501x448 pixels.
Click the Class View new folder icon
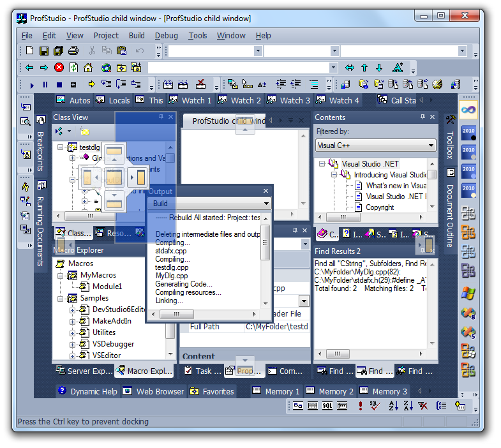click(x=84, y=131)
